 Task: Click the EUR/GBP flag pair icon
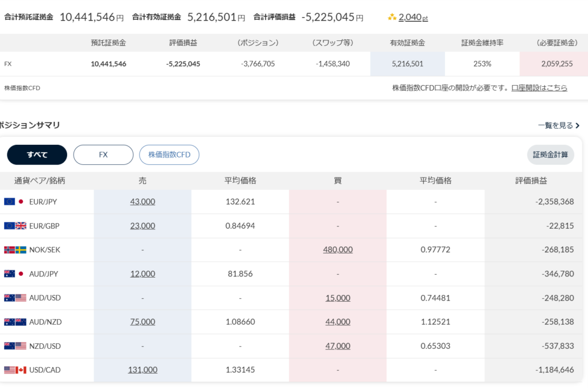(15, 226)
